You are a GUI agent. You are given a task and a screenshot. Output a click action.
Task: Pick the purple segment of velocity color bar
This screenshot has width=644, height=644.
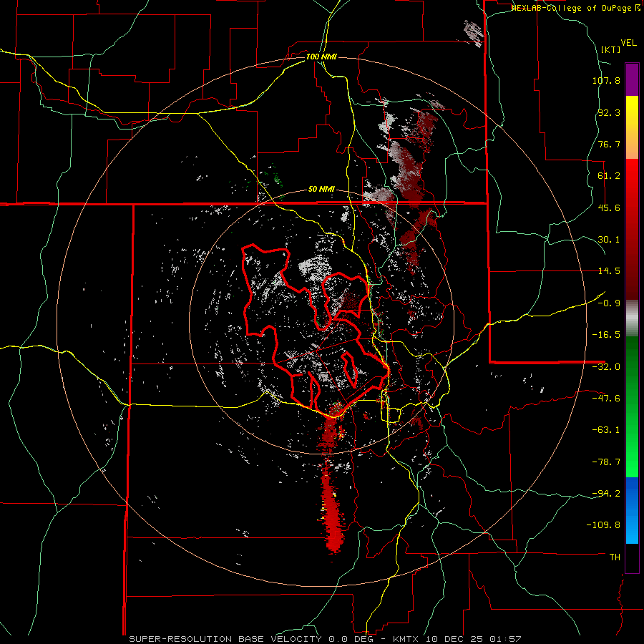[x=632, y=79]
